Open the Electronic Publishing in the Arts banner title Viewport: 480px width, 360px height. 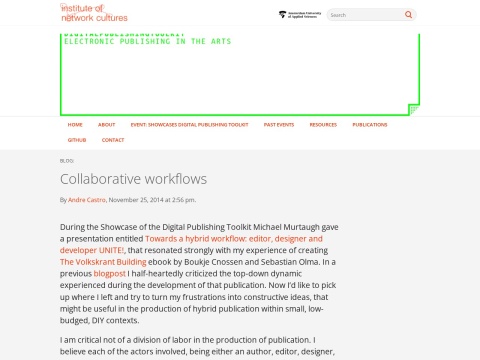(x=148, y=41)
